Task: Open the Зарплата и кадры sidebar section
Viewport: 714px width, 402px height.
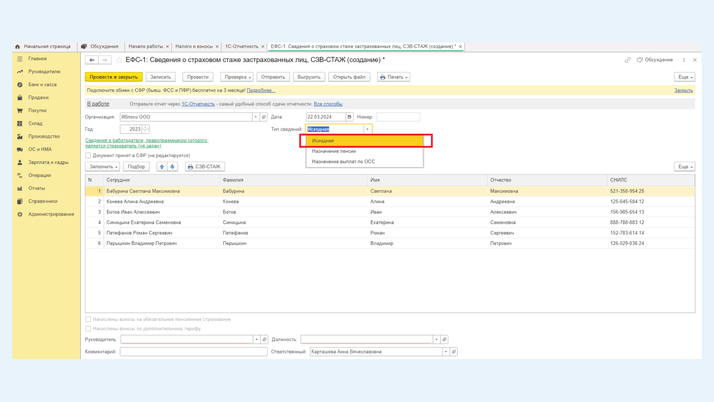Action: click(x=48, y=162)
